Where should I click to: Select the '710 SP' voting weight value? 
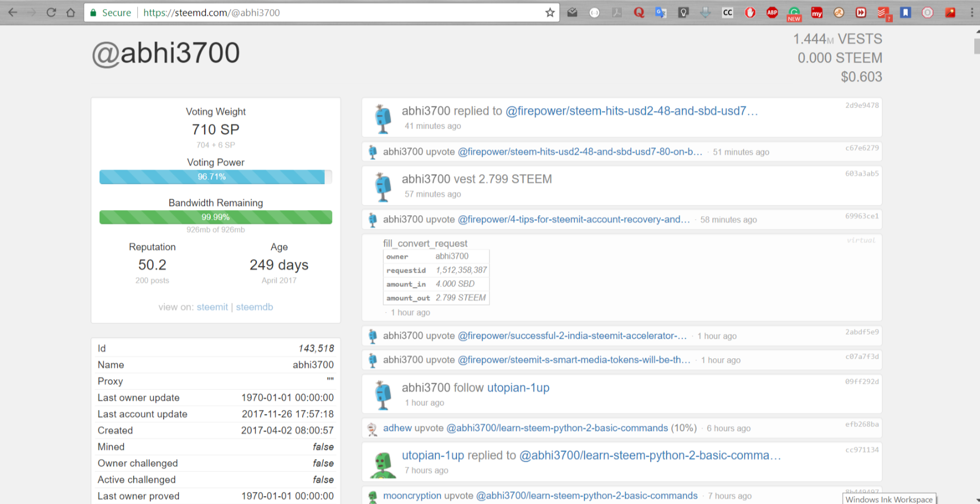[215, 130]
